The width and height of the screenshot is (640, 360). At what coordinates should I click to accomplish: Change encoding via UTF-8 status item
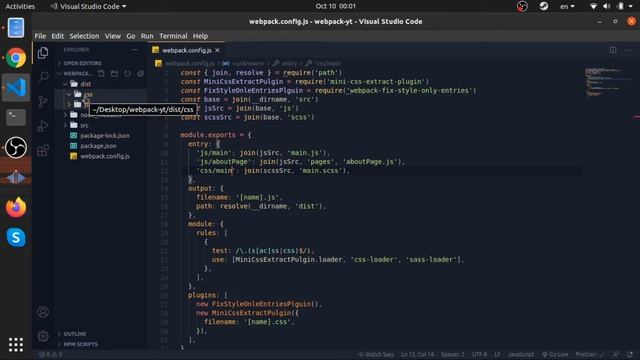(480, 354)
